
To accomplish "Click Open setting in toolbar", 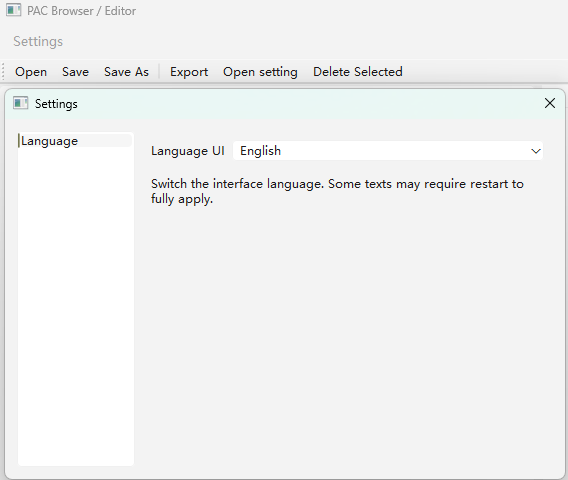I will (260, 72).
